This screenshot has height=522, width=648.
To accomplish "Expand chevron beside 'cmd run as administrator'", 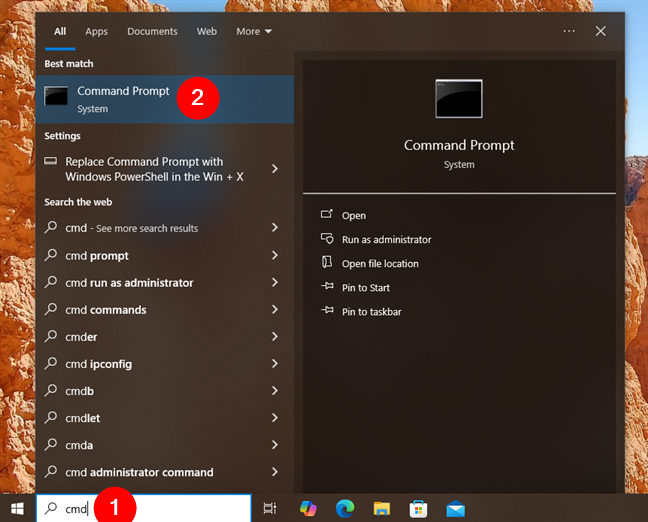I will (275, 282).
